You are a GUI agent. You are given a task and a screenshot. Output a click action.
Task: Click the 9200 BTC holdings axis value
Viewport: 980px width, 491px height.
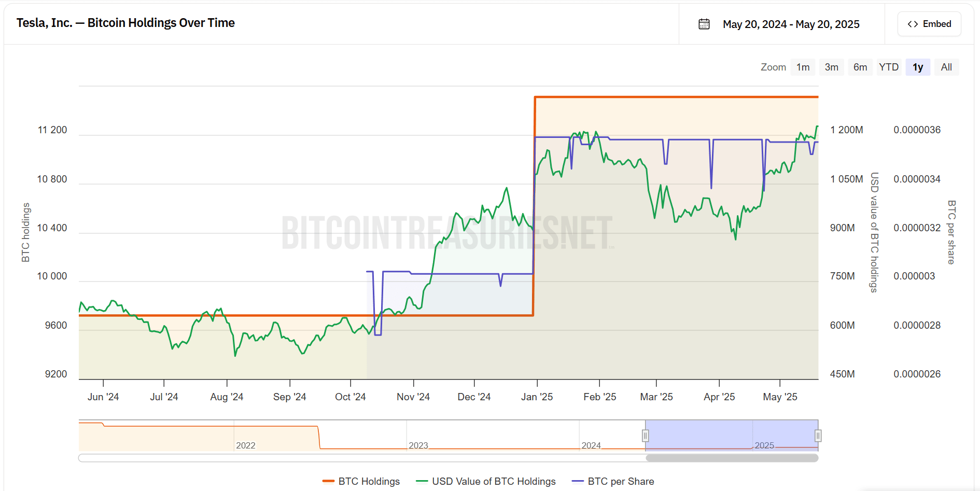[56, 374]
